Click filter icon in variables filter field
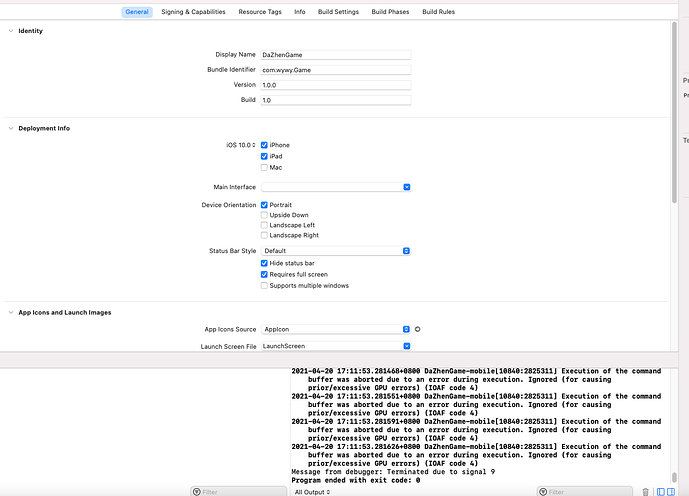Viewport: 689px width, 496px height. tap(197, 492)
